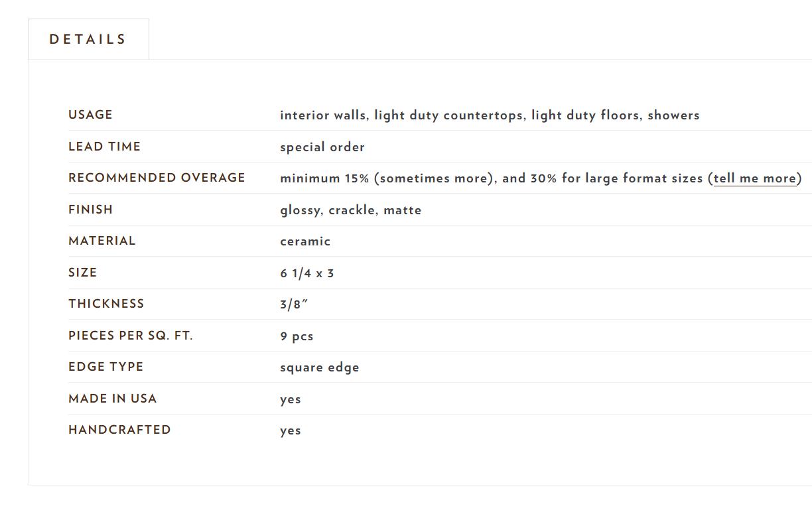Screen dimensions: 812x520
Task: Select the 'square edge' value text
Action: point(320,367)
